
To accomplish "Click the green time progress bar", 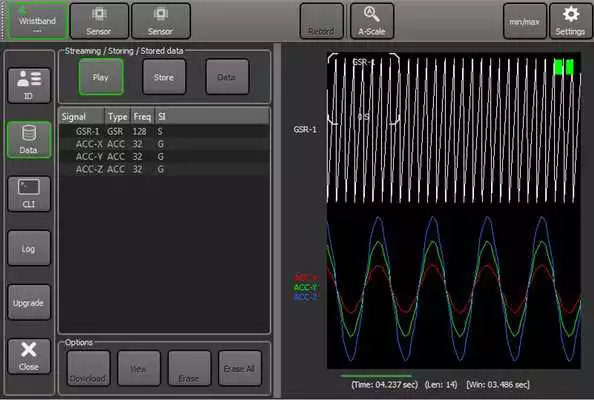I will click(x=375, y=376).
